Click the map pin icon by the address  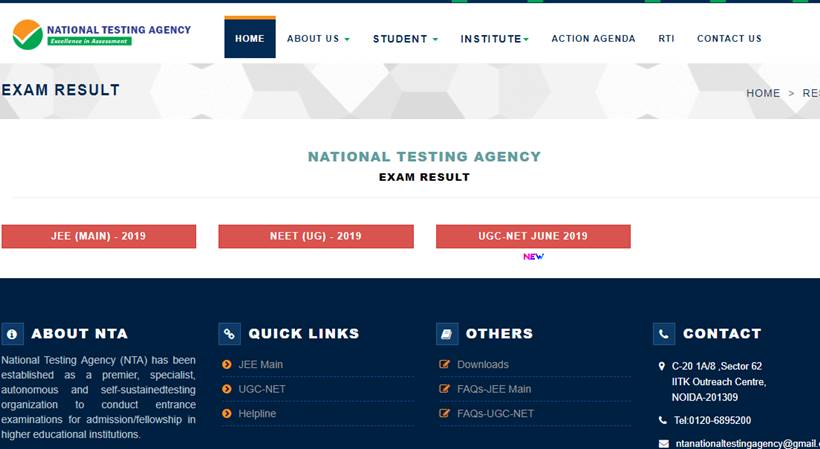pyautogui.click(x=662, y=366)
